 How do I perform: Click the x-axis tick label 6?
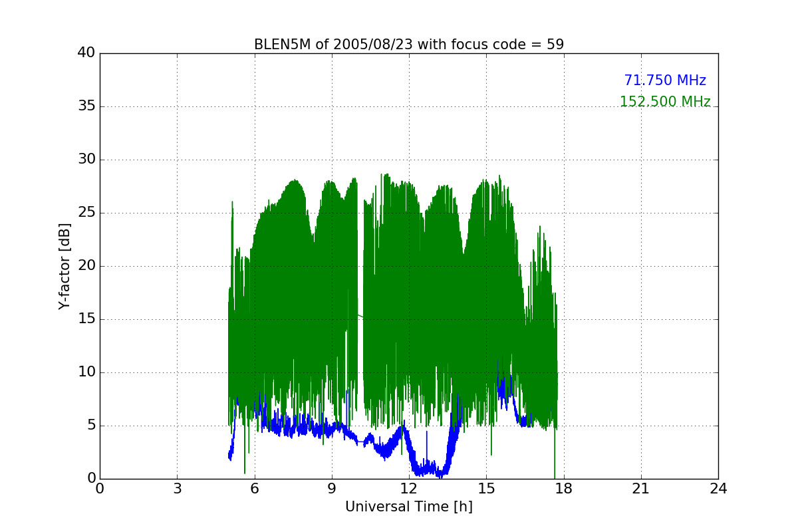tap(254, 489)
